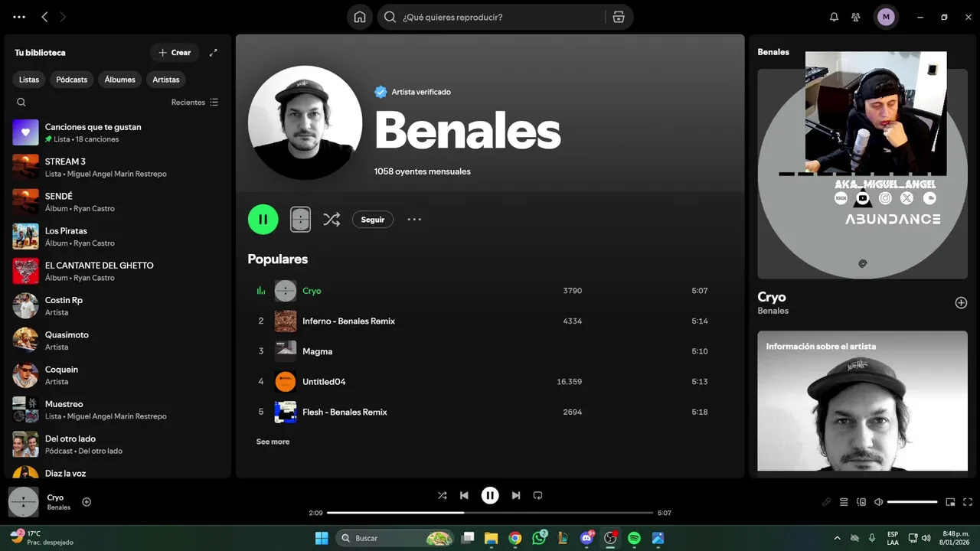Open Spotify icon in the taskbar
The width and height of the screenshot is (980, 551).
[634, 538]
